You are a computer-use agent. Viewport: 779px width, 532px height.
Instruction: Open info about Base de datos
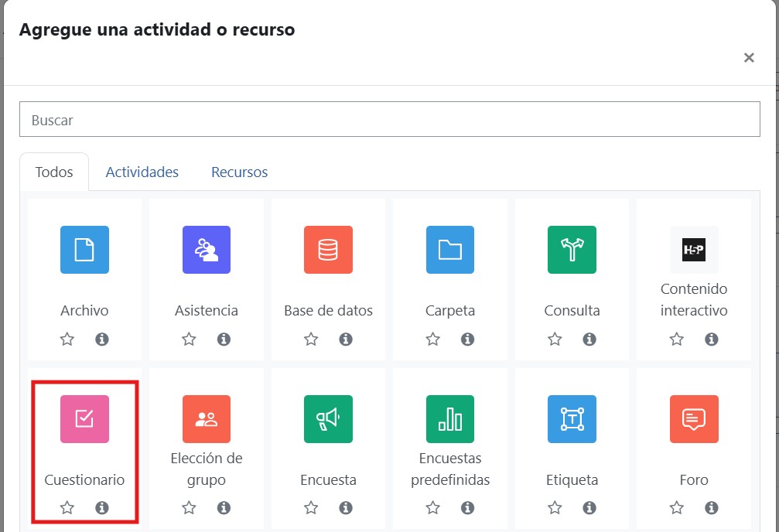coord(346,339)
